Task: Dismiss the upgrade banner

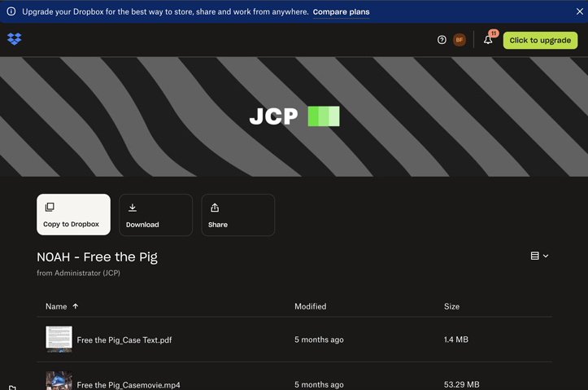Action: [x=579, y=11]
